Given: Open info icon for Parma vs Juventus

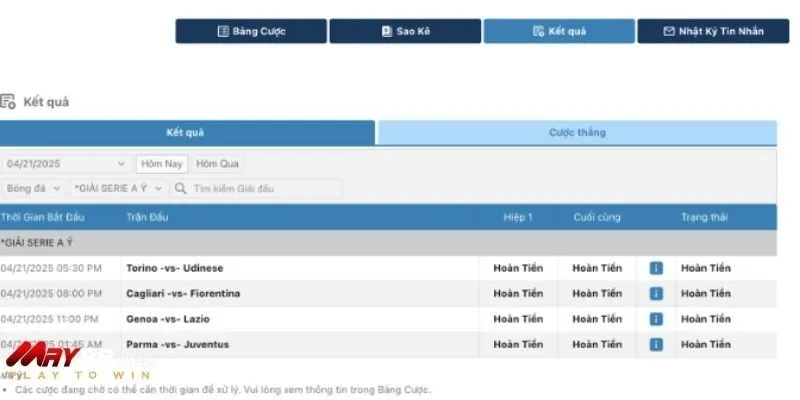Looking at the screenshot, I should tap(656, 345).
